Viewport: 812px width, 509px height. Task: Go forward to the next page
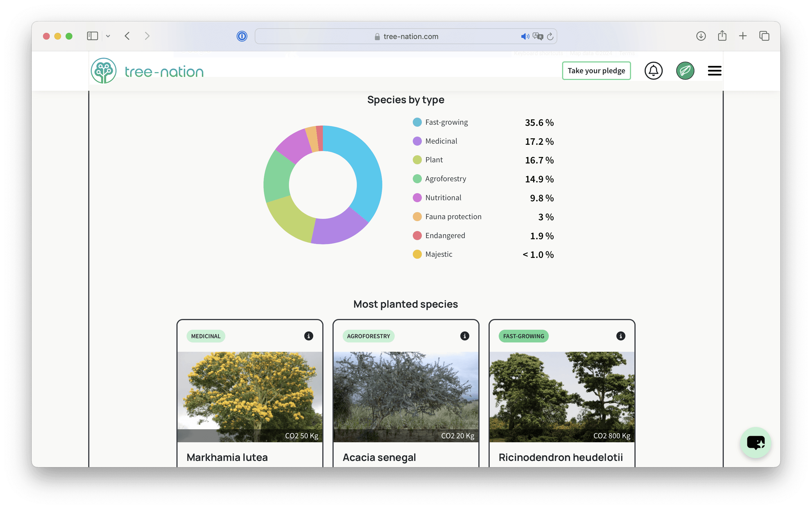click(147, 36)
